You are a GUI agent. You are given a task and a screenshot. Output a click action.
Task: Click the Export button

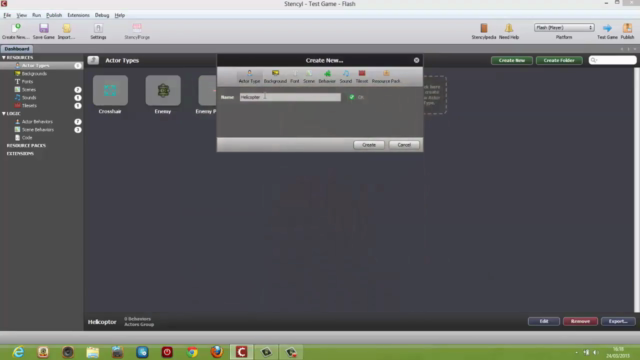618,321
